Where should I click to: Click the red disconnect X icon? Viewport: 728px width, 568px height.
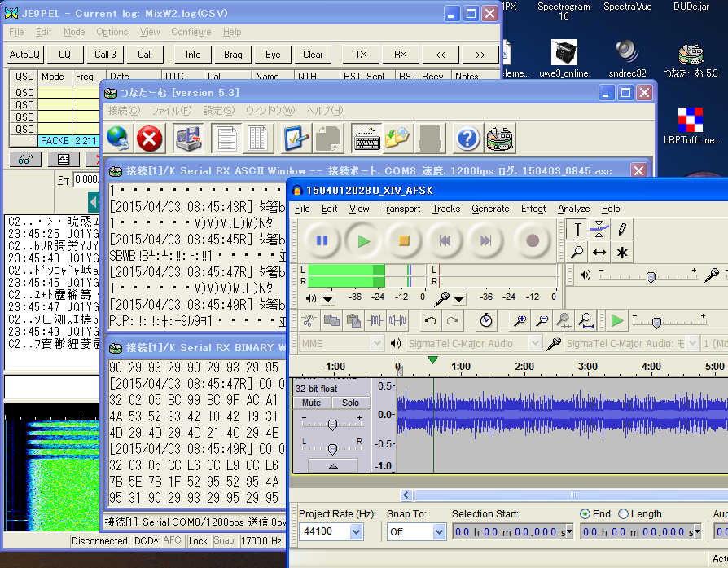[150, 139]
